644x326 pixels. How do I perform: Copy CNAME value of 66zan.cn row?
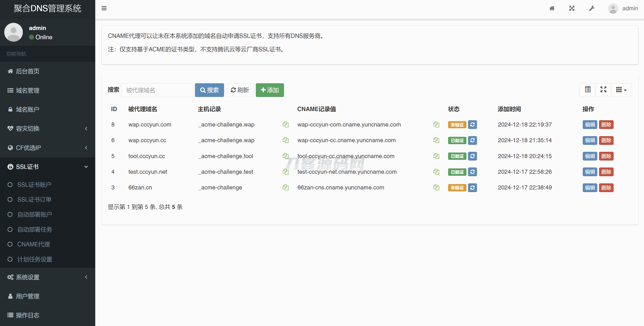coord(436,188)
